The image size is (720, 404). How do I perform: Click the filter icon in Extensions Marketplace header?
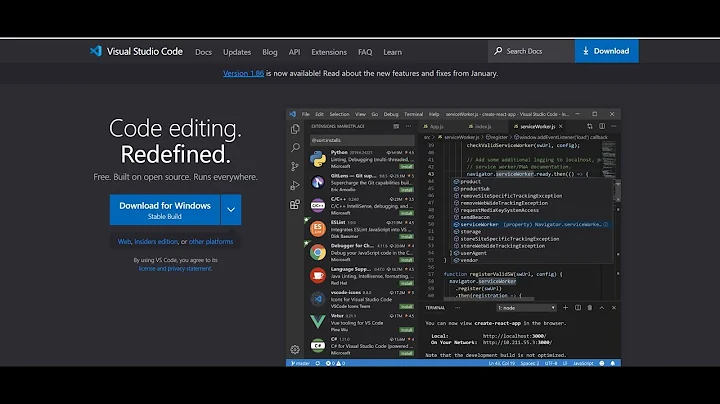click(396, 126)
